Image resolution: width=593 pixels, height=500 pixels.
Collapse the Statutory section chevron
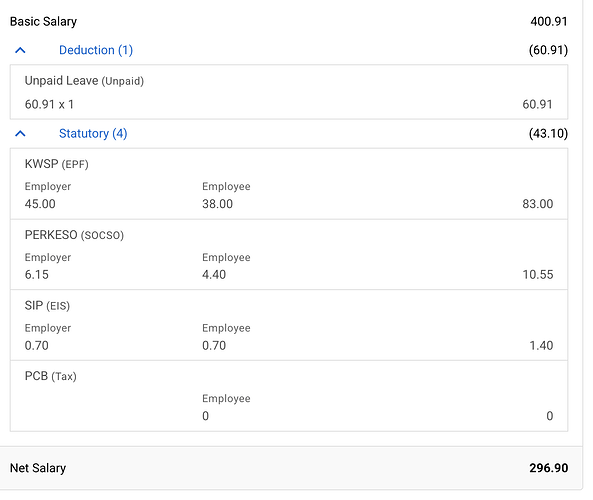(20, 134)
